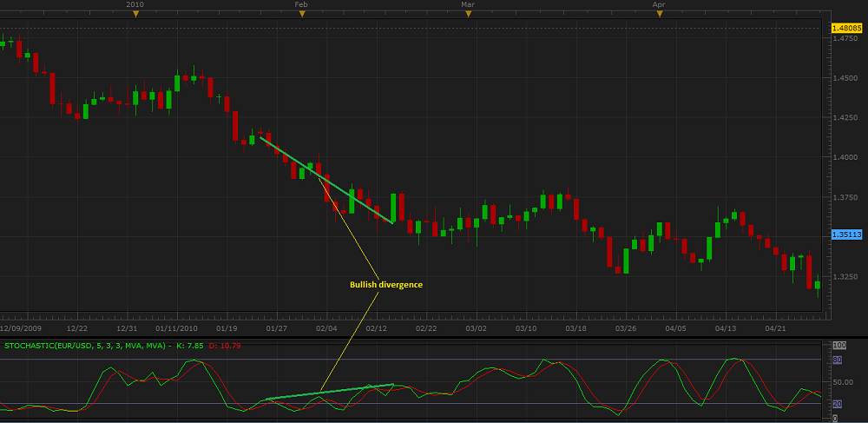This screenshot has height=423, width=868.
Task: Click the 03/10 date label
Action: 526,328
